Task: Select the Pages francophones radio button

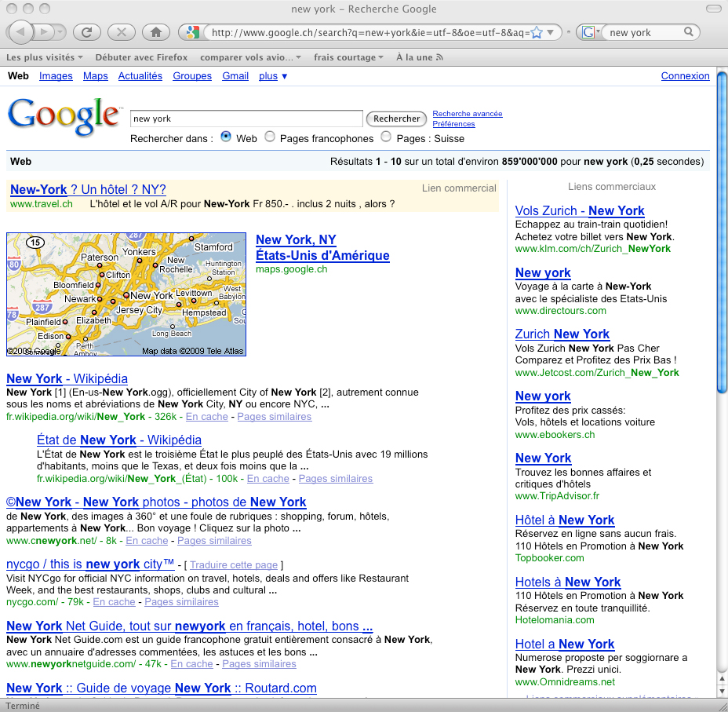Action: (x=270, y=137)
